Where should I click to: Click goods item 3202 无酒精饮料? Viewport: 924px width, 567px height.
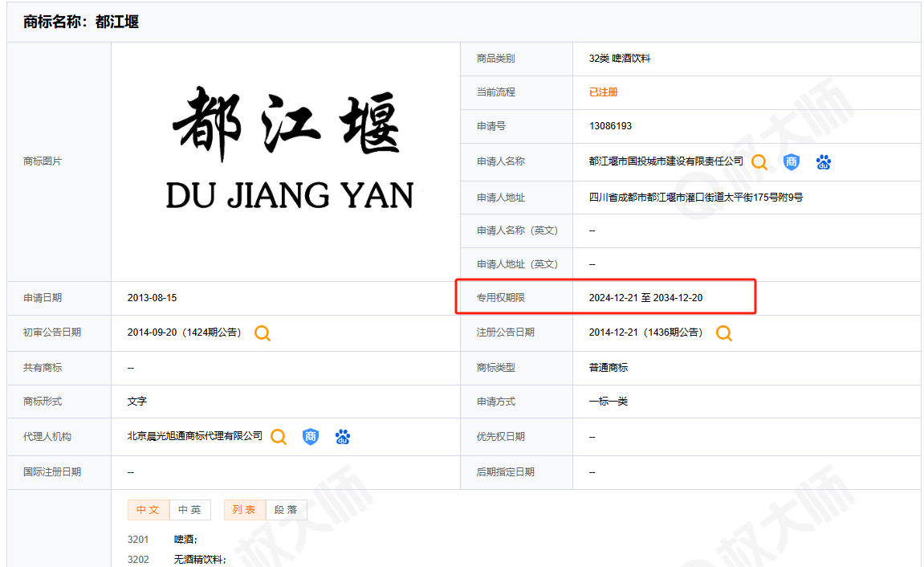(x=177, y=559)
